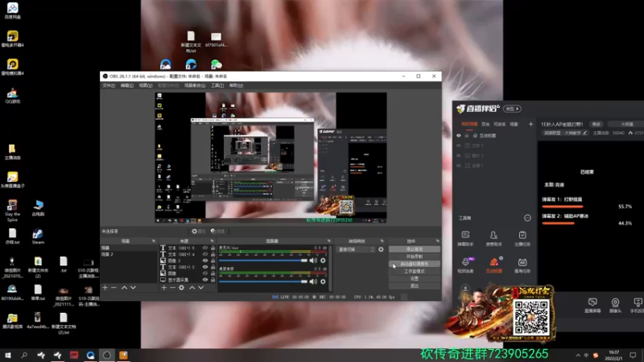The width and height of the screenshot is (644, 362).
Task: Mute the second mixer audio track
Action: pos(313,281)
